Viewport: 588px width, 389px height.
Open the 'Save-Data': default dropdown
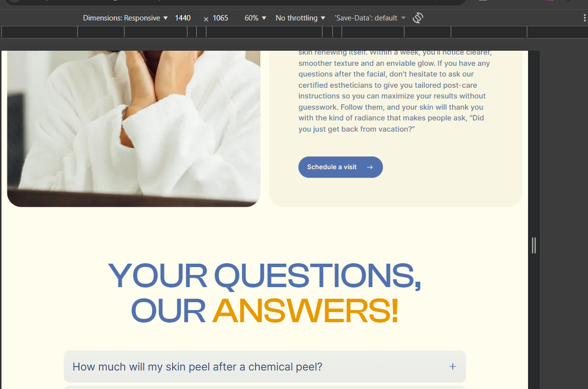coord(370,18)
